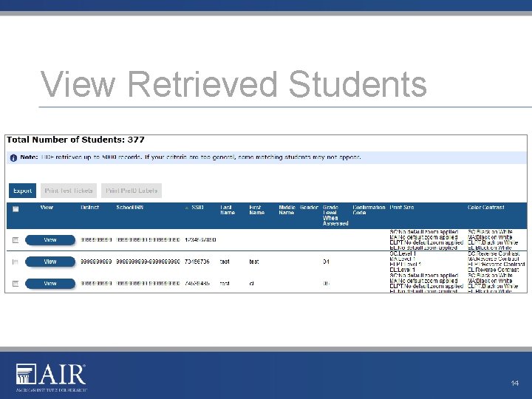Click the AIR logo in footer
Viewport: 532px width, 399px height.
tap(51, 378)
